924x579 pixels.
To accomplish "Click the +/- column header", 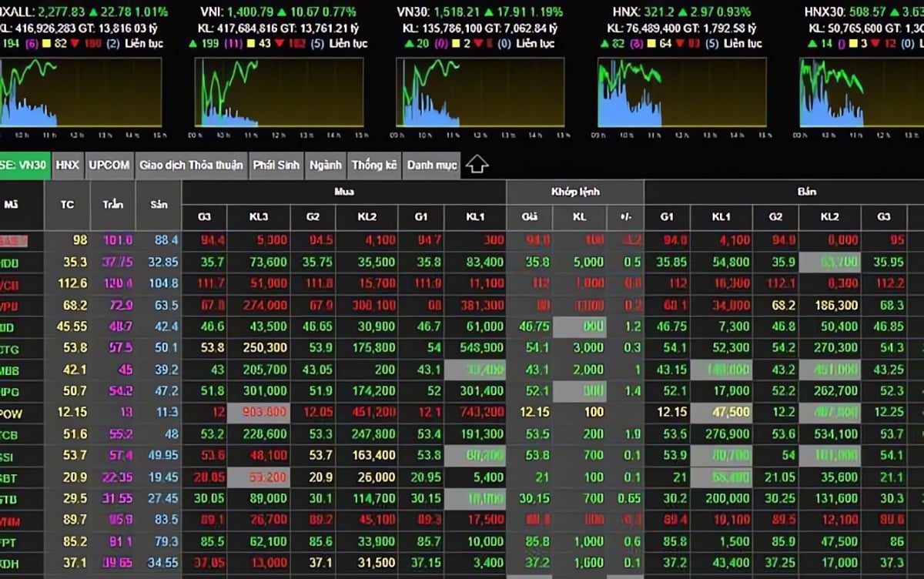I will click(625, 217).
